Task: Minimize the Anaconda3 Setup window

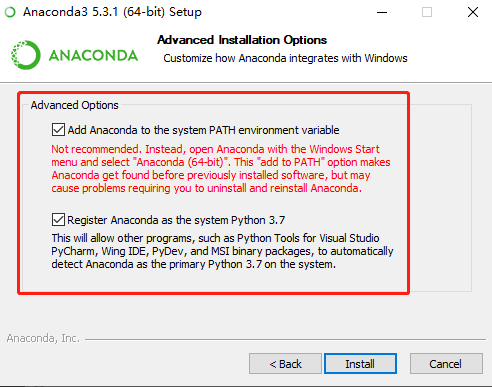Action: 382,13
